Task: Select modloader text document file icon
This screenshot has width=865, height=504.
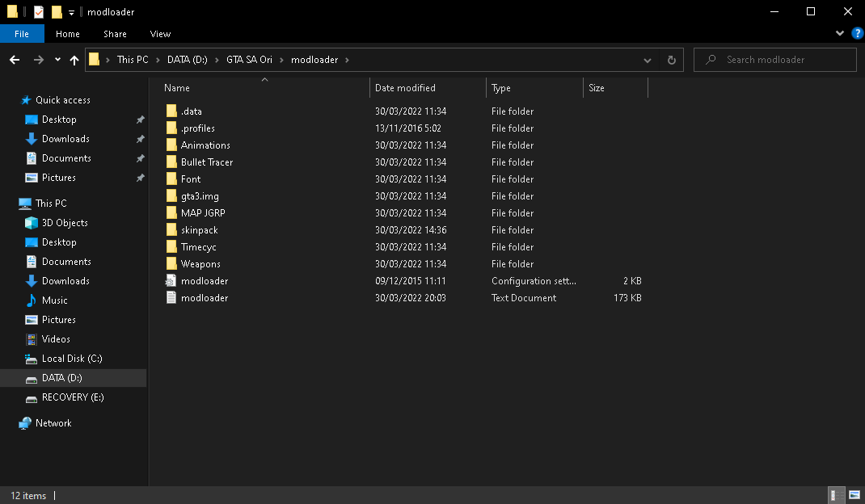Action: [x=171, y=298]
